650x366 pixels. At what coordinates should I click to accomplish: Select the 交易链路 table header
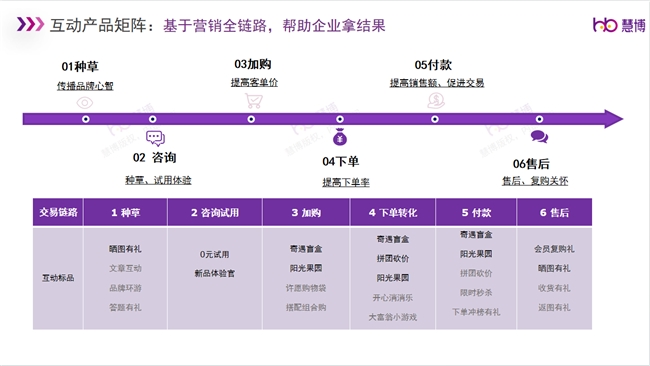58,212
